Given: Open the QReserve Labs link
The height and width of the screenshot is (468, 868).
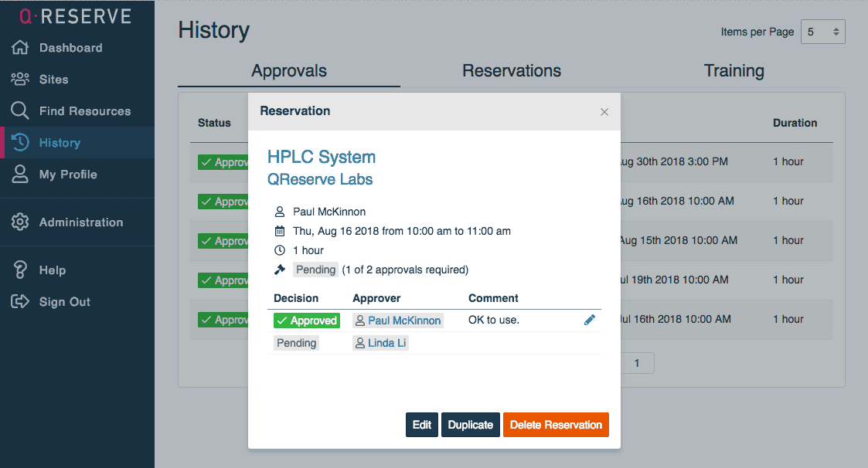Looking at the screenshot, I should [x=320, y=179].
